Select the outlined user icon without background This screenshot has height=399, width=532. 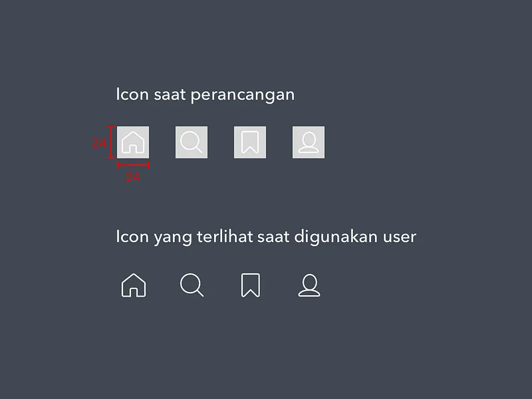309,285
